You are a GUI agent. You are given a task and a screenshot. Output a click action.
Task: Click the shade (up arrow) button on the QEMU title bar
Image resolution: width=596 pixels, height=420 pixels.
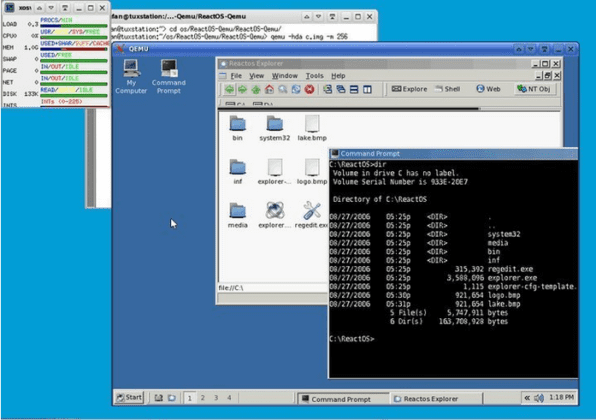(518, 49)
